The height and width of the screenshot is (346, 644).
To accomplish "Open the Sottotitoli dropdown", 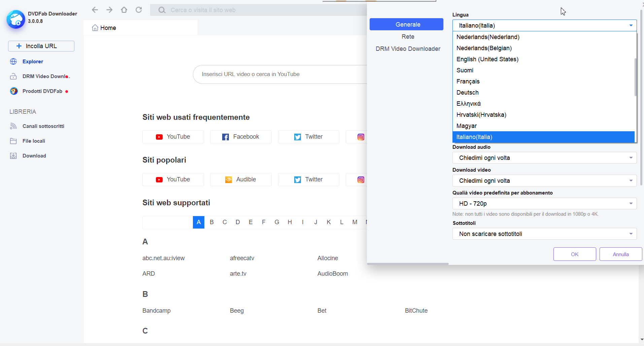I will [544, 234].
